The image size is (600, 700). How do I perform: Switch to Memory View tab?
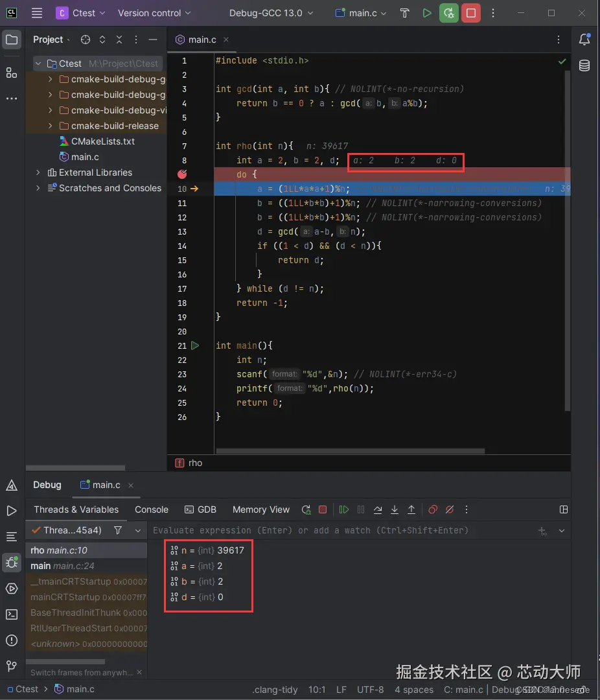(261, 509)
